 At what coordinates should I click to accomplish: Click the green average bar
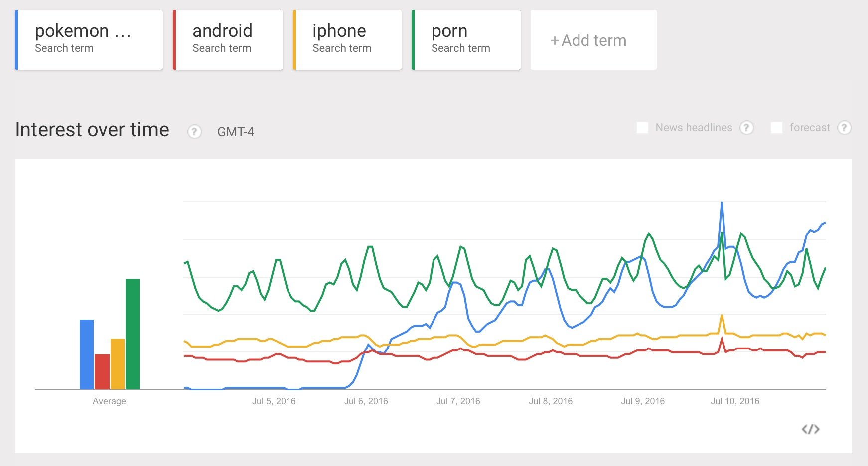click(133, 334)
